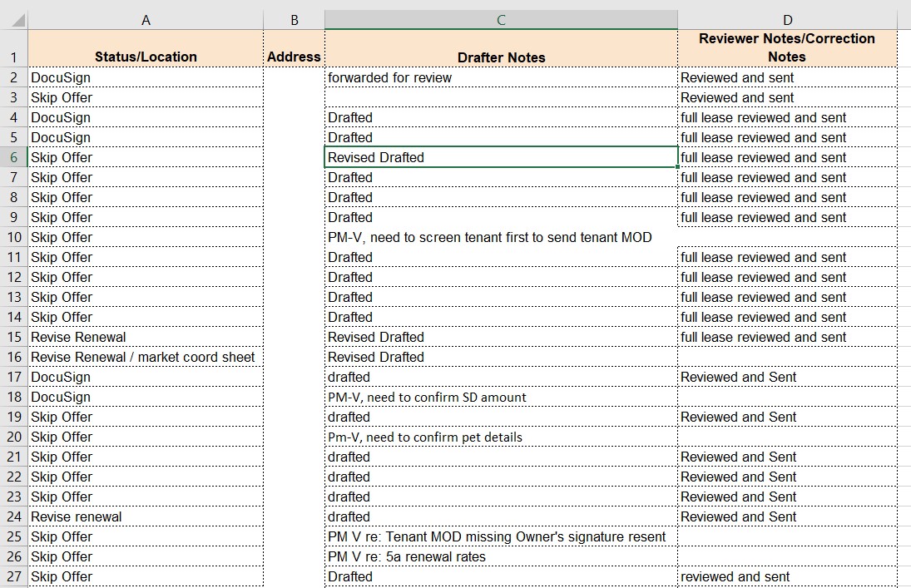Select Drafted cell in row 4
Image resolution: width=911 pixels, height=588 pixels.
[x=501, y=117]
